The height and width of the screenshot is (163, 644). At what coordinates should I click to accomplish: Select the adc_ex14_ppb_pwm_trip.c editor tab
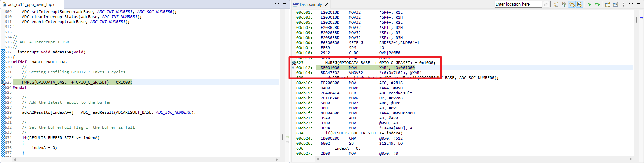click(31, 5)
